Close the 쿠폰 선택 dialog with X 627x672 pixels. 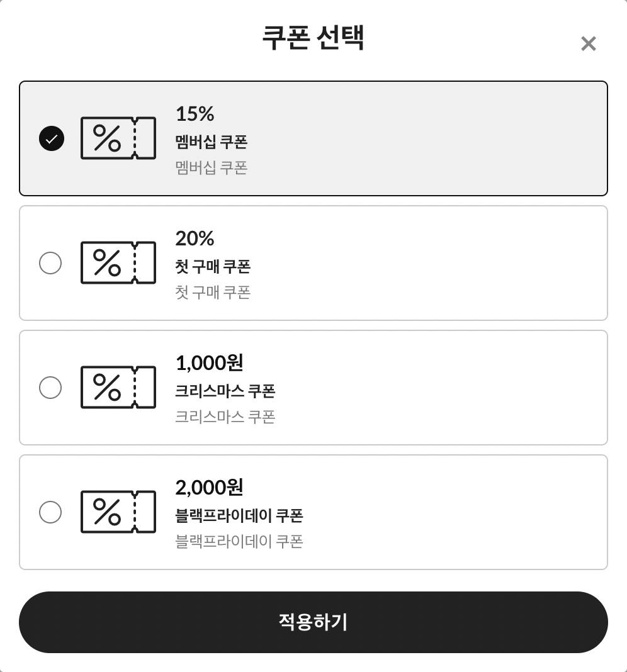pyautogui.click(x=589, y=43)
